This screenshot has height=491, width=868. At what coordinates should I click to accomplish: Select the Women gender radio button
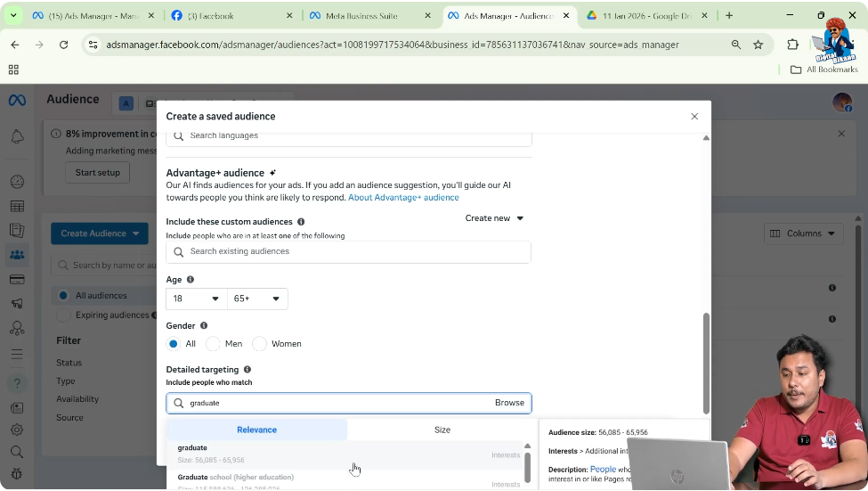(x=260, y=344)
